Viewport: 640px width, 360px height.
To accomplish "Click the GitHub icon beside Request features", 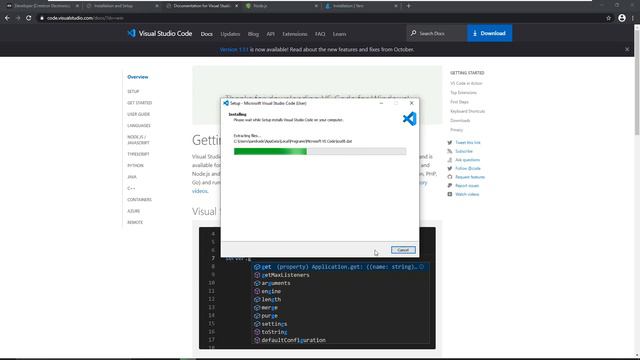I will click(450, 177).
